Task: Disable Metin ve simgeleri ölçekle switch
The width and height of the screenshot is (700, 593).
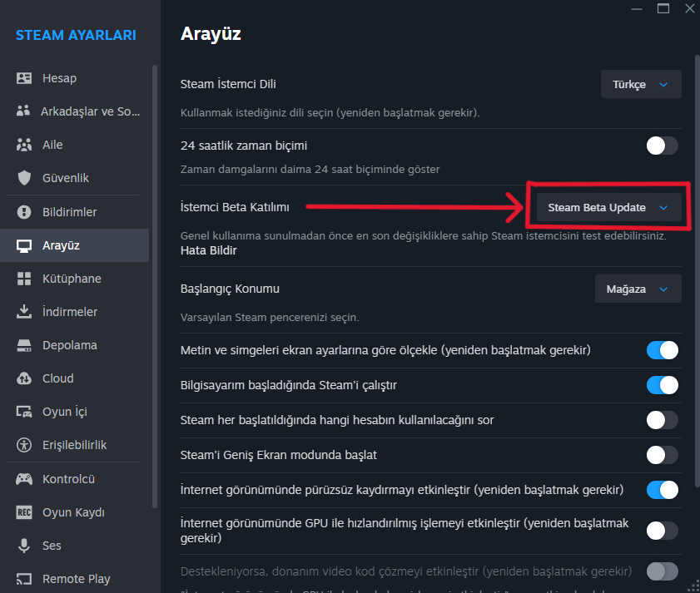Action: [x=662, y=350]
